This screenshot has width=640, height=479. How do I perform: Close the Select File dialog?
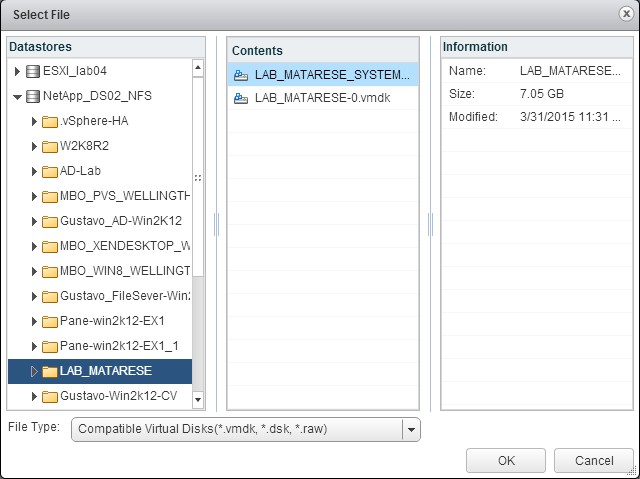(623, 13)
